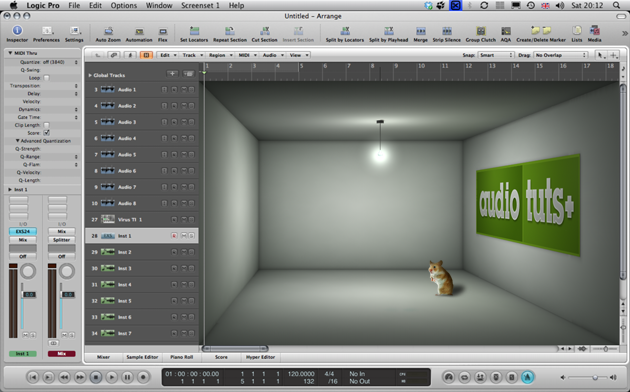Image resolution: width=630 pixels, height=392 pixels.
Task: Switch to the Mixer tab
Action: 103,357
